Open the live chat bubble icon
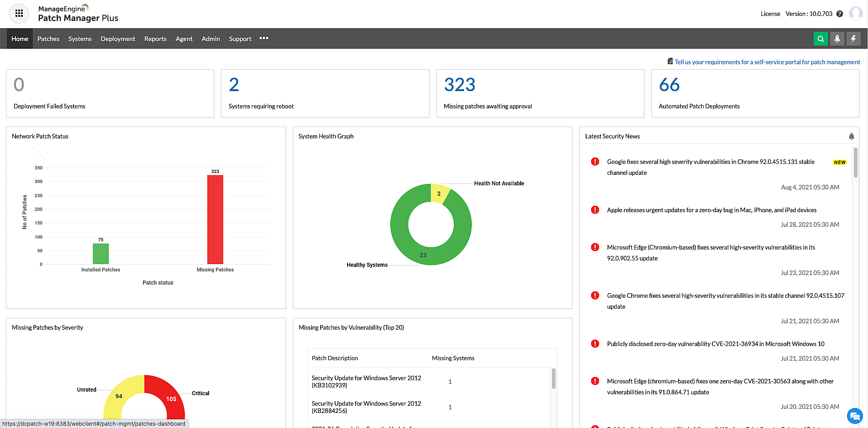Image resolution: width=868 pixels, height=428 pixels. 855,416
